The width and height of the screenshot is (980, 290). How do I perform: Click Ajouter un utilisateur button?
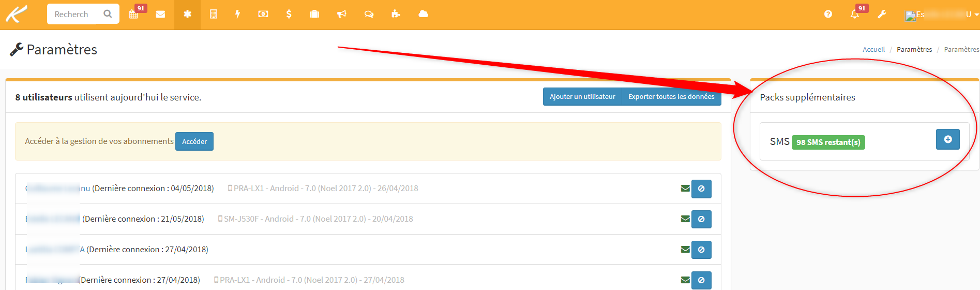[582, 97]
